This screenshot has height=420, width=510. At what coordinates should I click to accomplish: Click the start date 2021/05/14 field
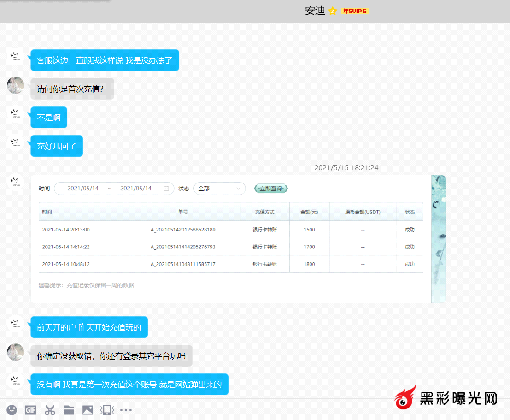83,189
